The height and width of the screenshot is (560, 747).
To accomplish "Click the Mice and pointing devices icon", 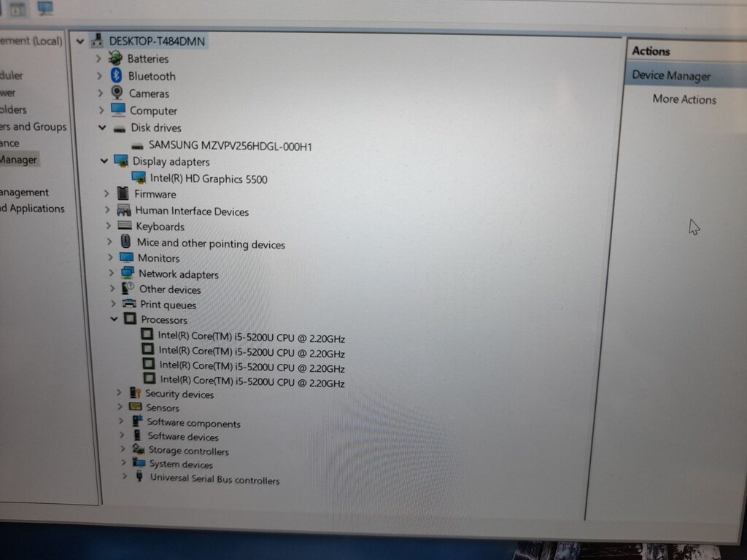I will (125, 241).
